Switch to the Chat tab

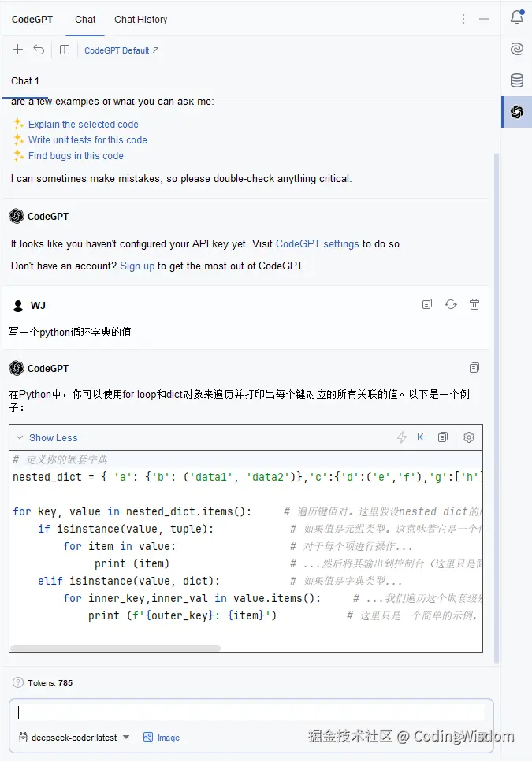tap(85, 20)
